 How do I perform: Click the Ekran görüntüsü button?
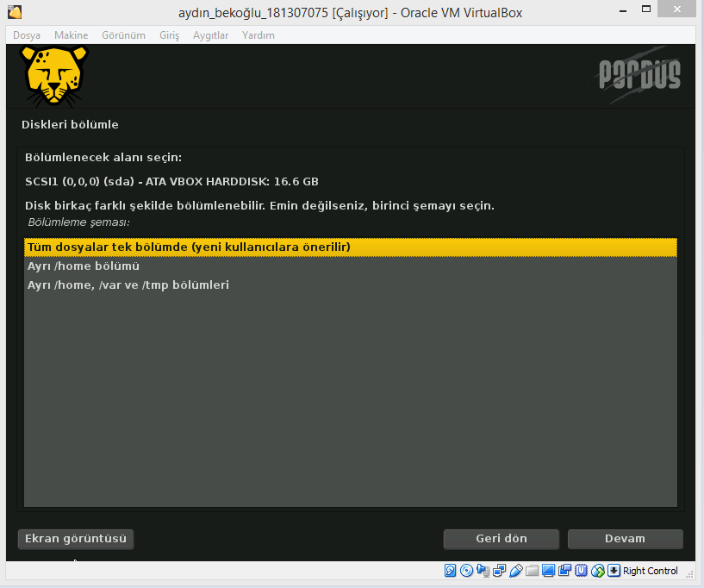click(x=76, y=539)
